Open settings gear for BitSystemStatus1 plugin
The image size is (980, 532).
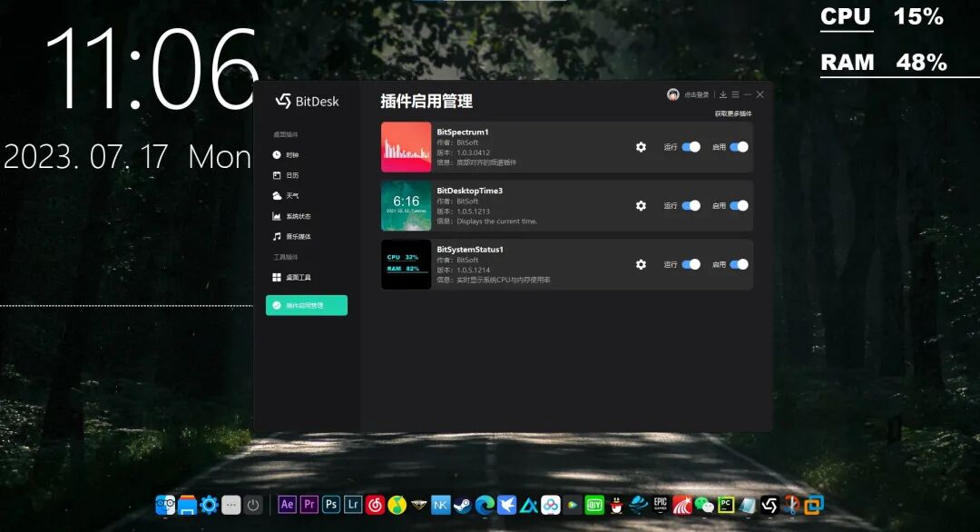pos(641,264)
